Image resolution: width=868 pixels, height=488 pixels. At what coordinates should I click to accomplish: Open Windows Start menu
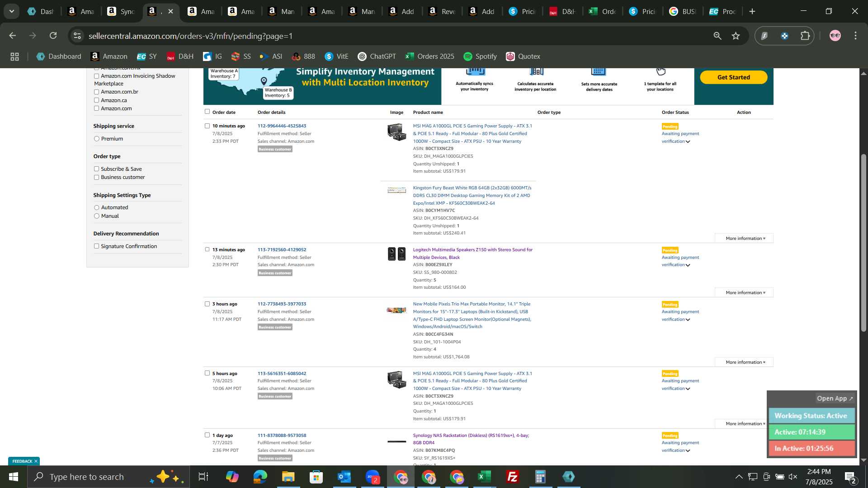(13, 477)
